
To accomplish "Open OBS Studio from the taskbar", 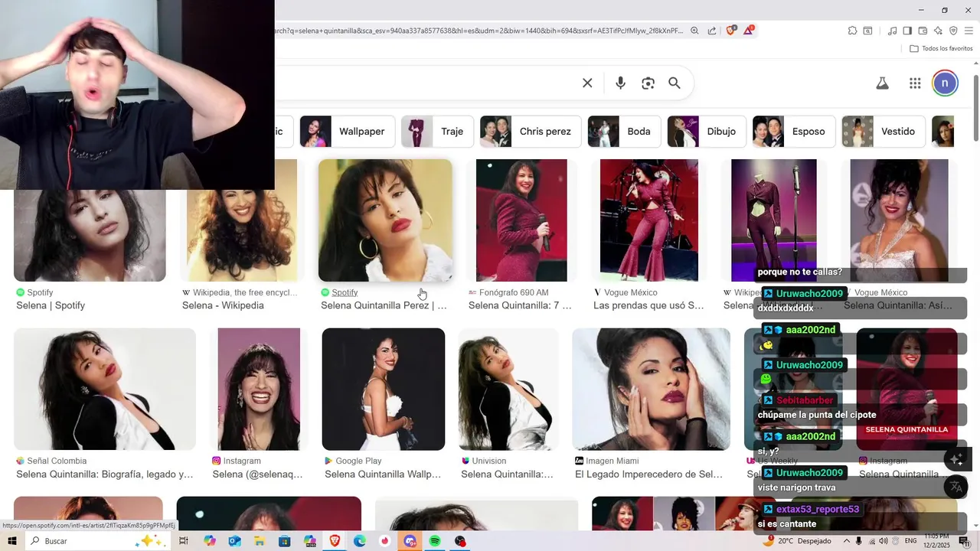I will coord(460,541).
